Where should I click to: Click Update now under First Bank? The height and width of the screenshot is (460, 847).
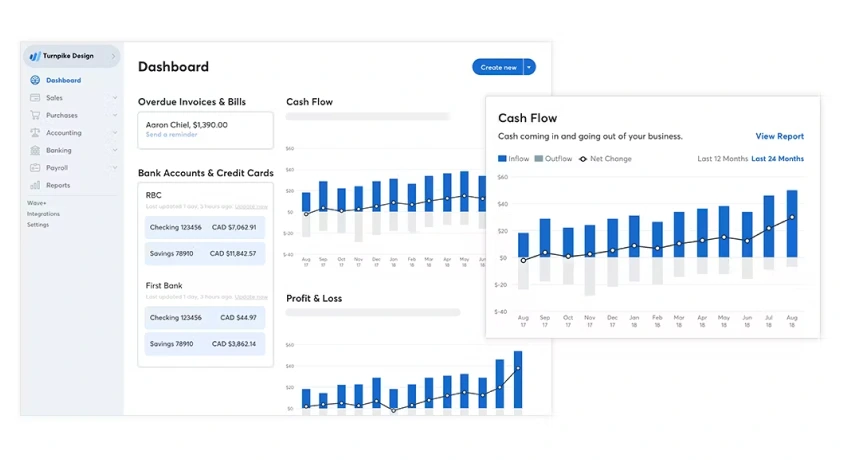251,297
